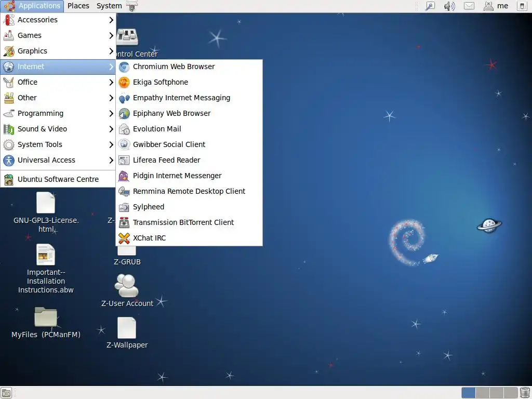Click the Accessories knife icon

(9, 20)
